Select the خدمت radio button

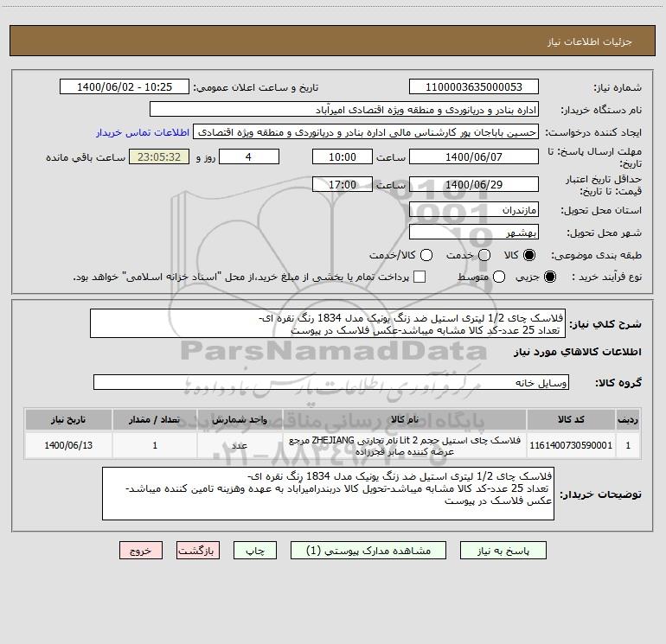coord(484,255)
